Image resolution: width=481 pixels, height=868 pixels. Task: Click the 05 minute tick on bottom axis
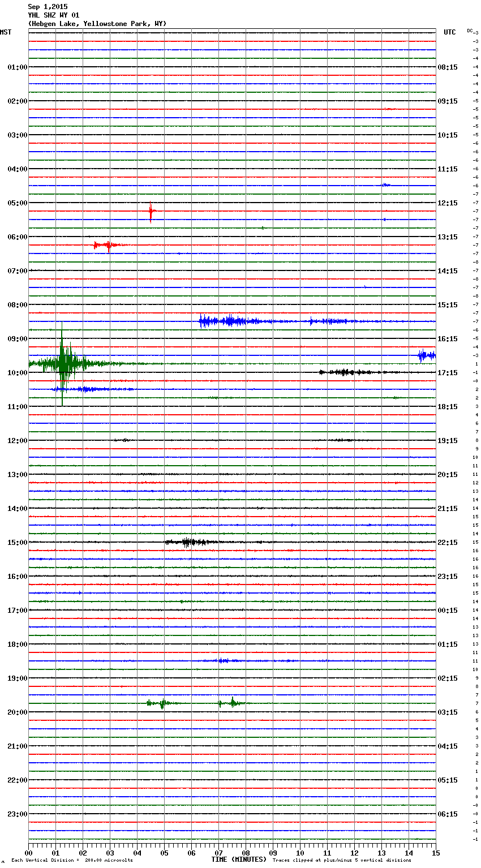point(164,853)
